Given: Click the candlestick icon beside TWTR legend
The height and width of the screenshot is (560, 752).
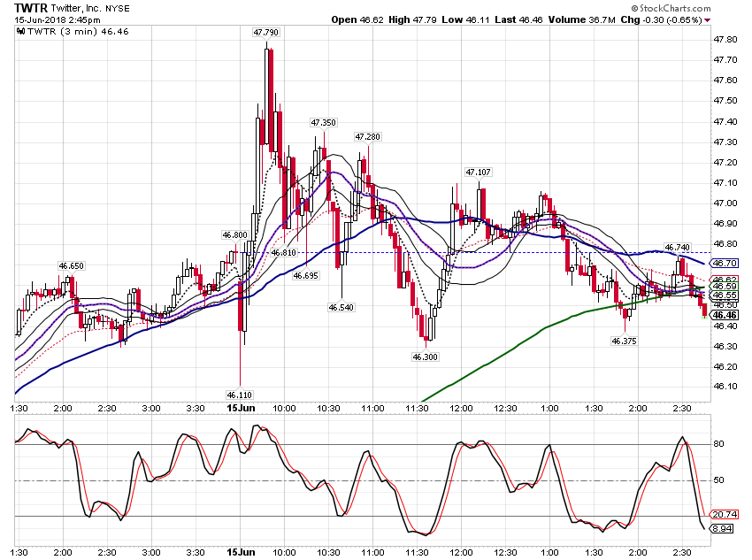Looking at the screenshot, I should [20, 32].
